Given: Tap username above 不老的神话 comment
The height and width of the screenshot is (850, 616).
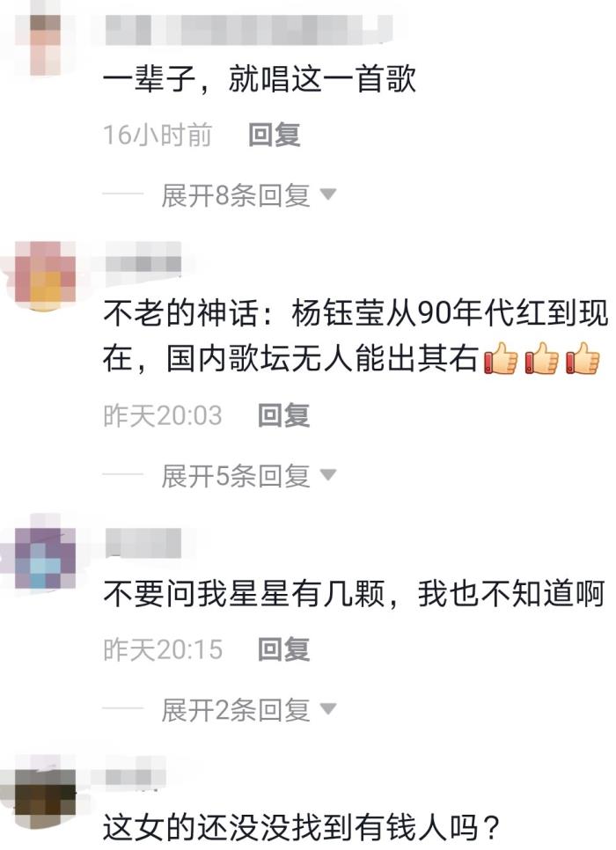Looking at the screenshot, I should (x=143, y=264).
